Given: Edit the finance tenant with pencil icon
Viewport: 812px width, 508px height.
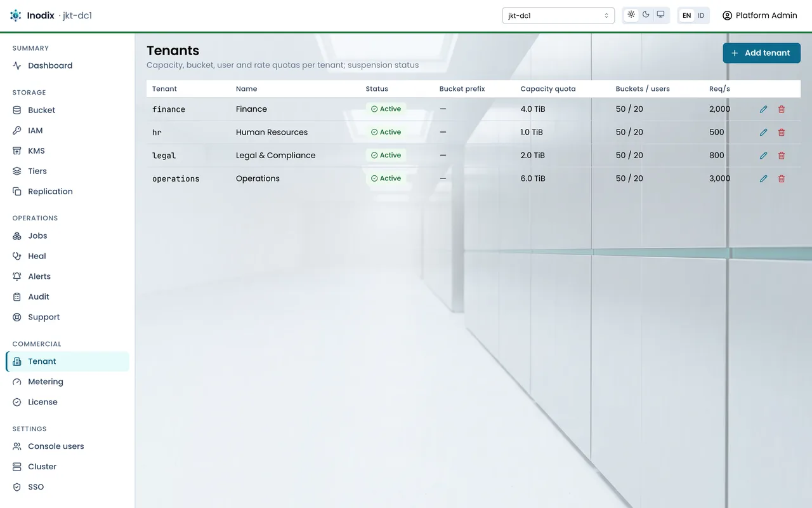Looking at the screenshot, I should [x=763, y=109].
